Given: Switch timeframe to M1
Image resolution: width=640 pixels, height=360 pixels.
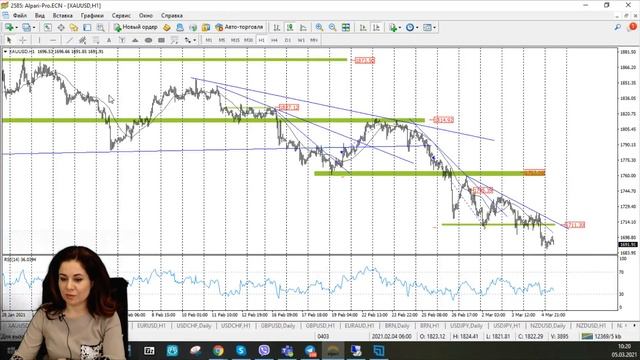Looking at the screenshot, I should (209, 40).
